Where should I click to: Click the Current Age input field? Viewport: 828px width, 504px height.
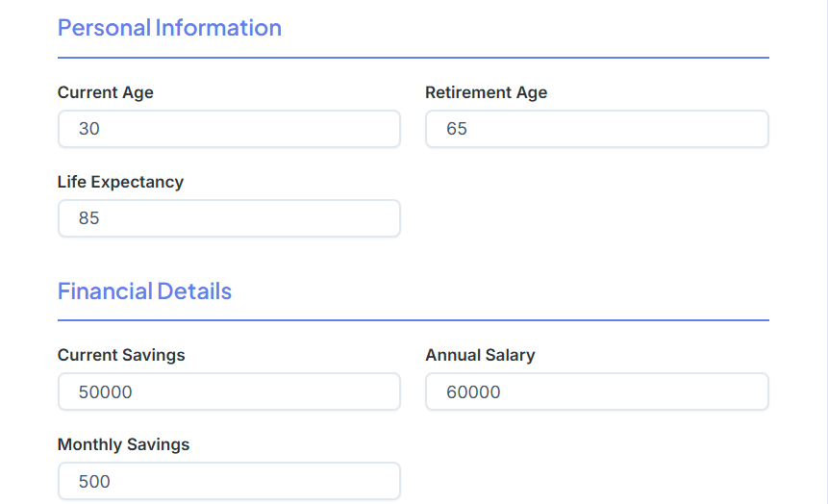pyautogui.click(x=229, y=129)
